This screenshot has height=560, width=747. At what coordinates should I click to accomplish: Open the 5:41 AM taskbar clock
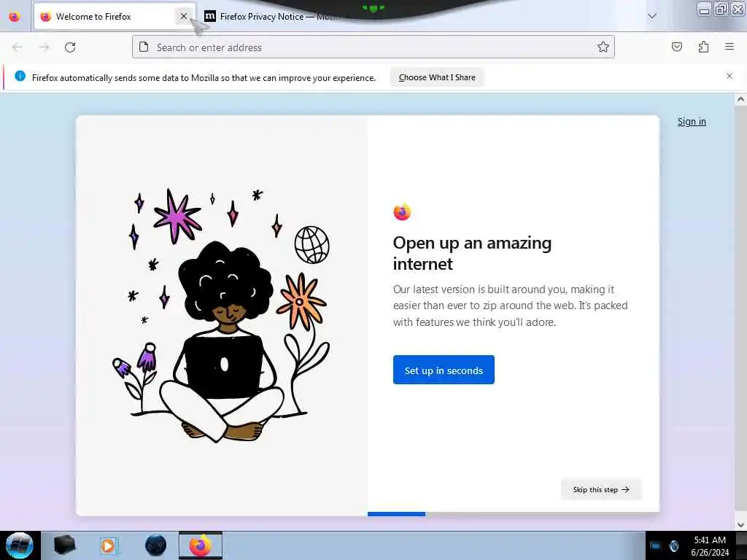[710, 546]
